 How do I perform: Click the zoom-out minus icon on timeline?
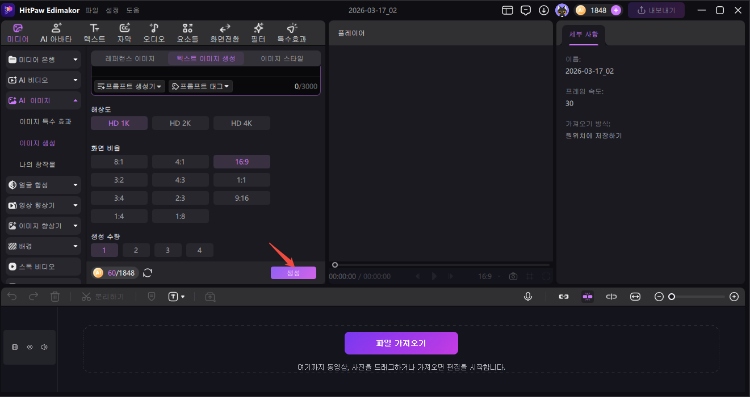[x=659, y=297]
